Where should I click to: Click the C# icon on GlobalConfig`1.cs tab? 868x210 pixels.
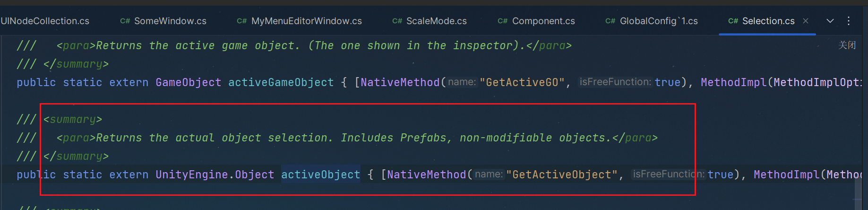coord(610,21)
